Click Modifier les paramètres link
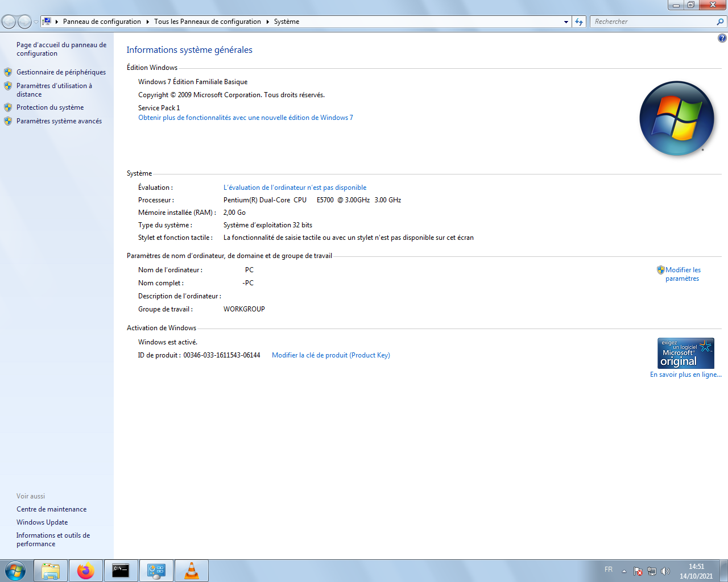 click(x=683, y=274)
